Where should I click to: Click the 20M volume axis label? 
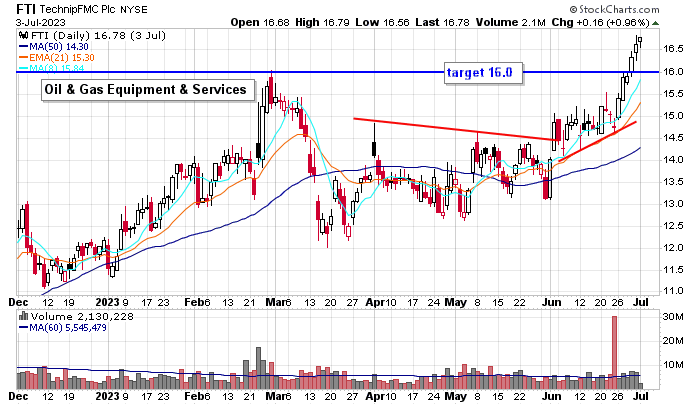pyautogui.click(x=673, y=341)
